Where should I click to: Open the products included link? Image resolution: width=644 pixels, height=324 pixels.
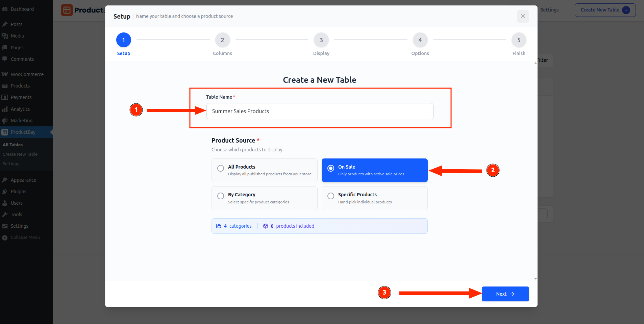295,226
